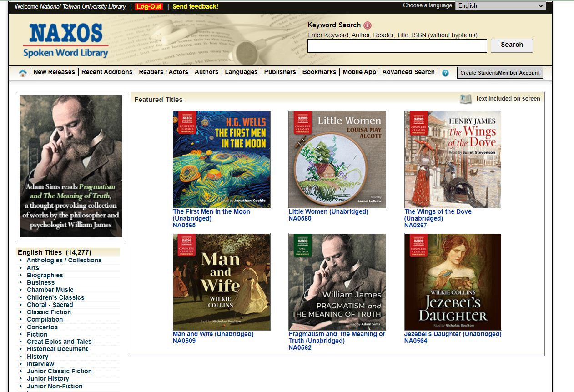Image resolution: width=574 pixels, height=392 pixels.
Task: Open the Biographies category
Action: [x=45, y=275]
